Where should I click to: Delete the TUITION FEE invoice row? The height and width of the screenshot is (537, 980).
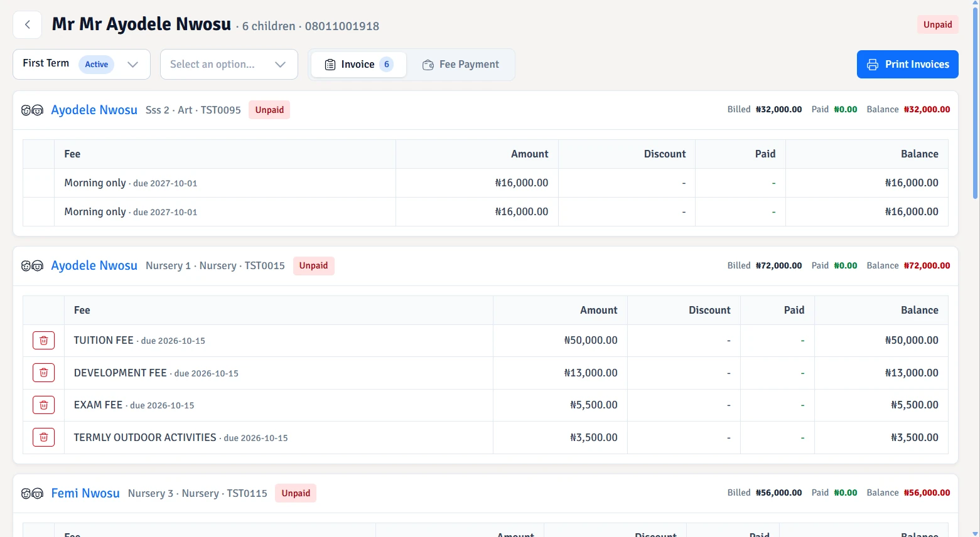click(x=44, y=341)
